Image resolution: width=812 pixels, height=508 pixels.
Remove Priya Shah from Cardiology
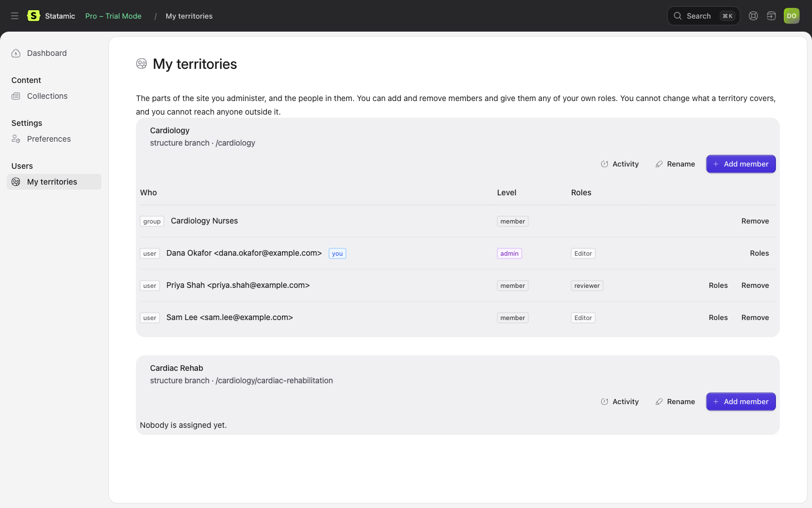point(755,286)
